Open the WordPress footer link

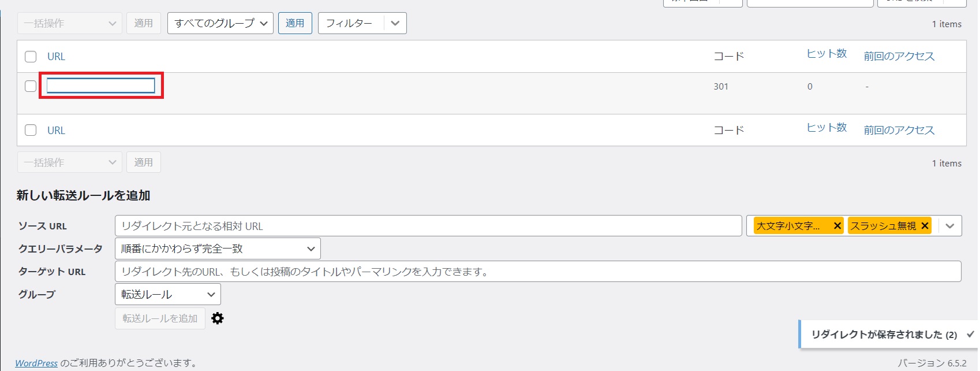click(36, 363)
